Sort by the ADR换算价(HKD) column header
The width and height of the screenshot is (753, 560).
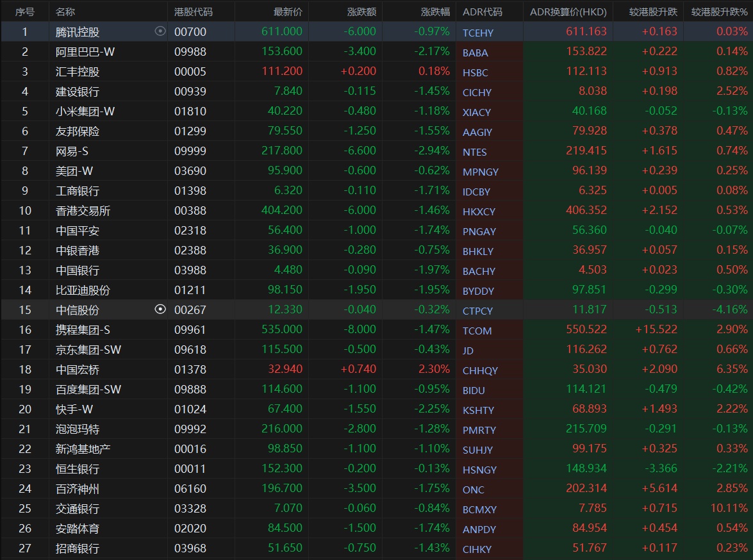tap(568, 12)
